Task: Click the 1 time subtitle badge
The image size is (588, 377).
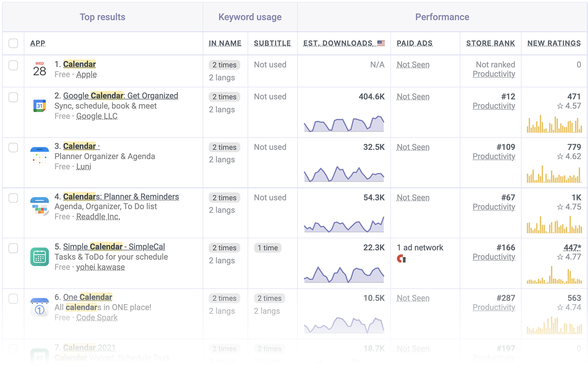Action: click(268, 248)
